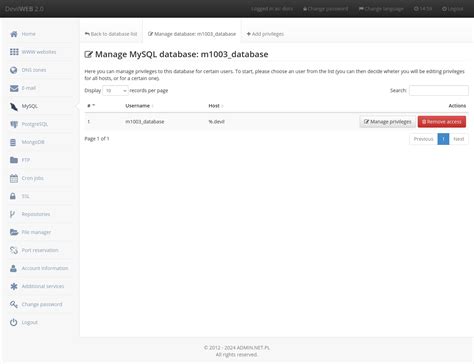Open Cron jobs sidebar entry

pyautogui.click(x=32, y=178)
